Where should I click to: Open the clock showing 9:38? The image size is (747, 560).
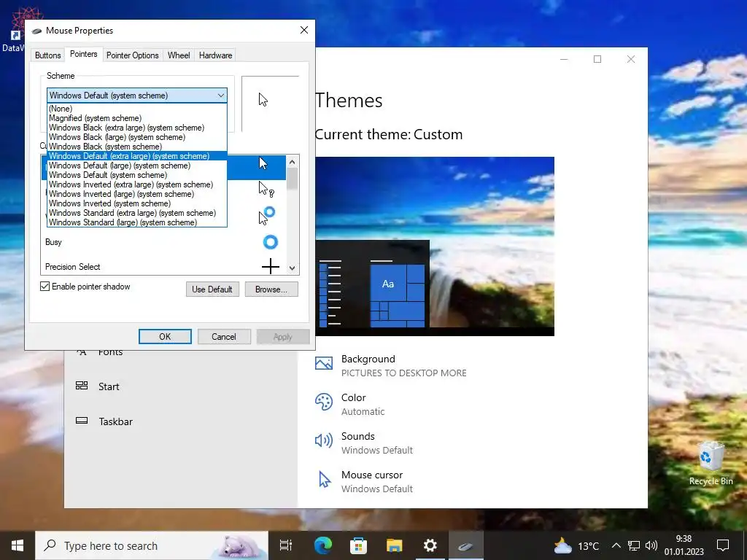684,545
